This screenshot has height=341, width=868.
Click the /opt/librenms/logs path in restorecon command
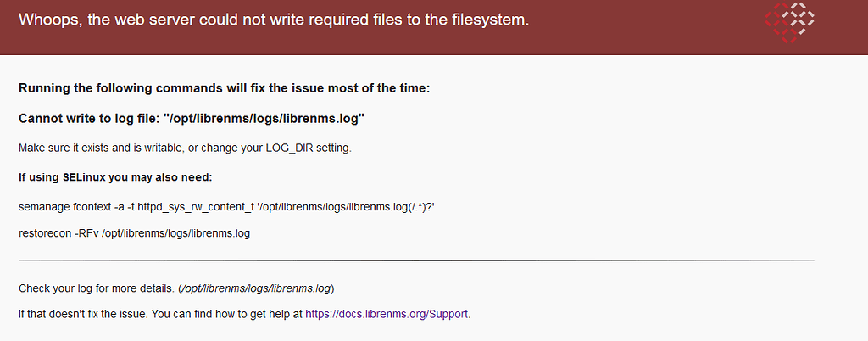point(176,233)
